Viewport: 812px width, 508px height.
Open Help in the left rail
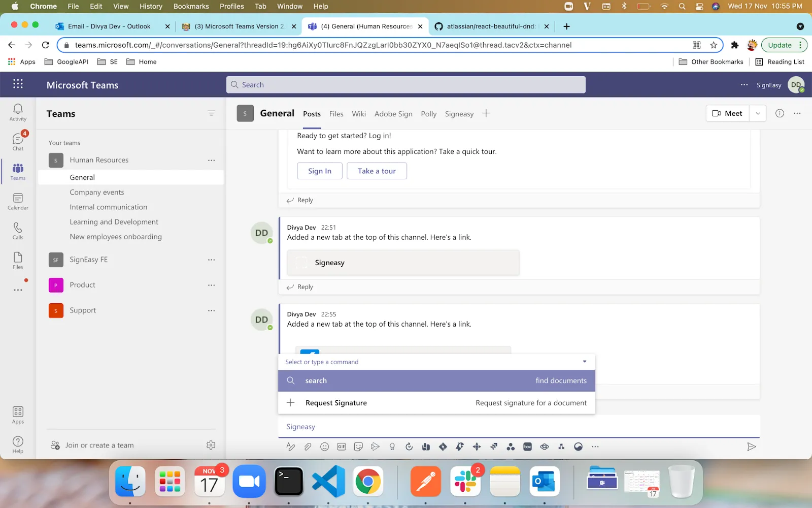(18, 444)
